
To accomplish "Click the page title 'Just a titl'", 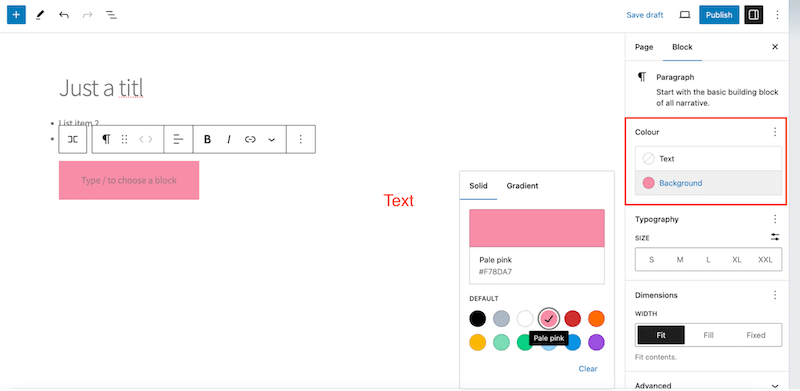I will click(101, 88).
